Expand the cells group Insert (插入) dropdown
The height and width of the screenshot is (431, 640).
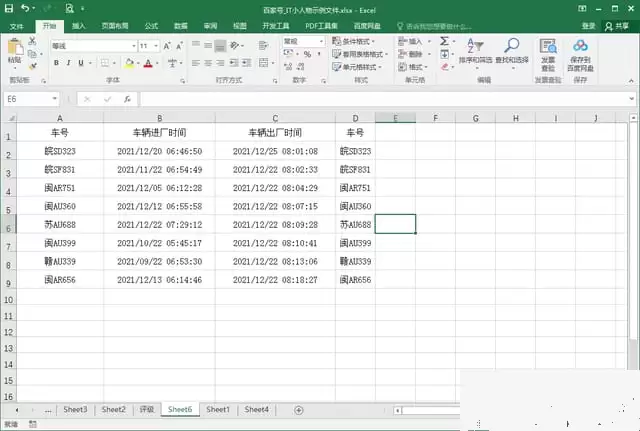[x=429, y=41]
